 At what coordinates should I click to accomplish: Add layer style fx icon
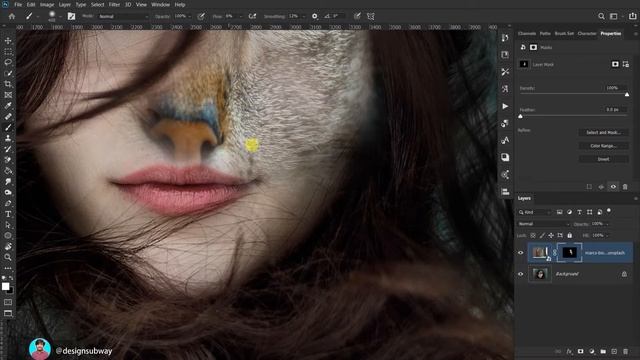click(x=569, y=351)
